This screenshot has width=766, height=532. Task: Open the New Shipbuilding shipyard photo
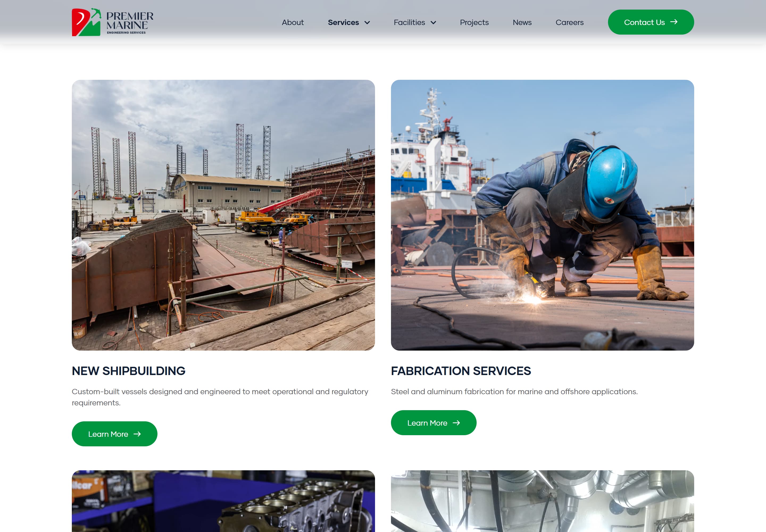pos(223,215)
